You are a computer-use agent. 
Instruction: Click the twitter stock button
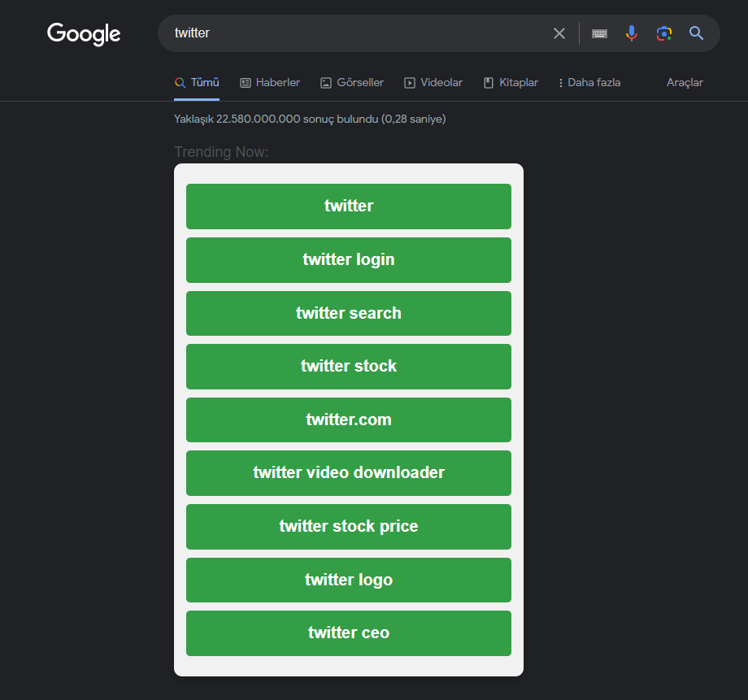tap(349, 367)
